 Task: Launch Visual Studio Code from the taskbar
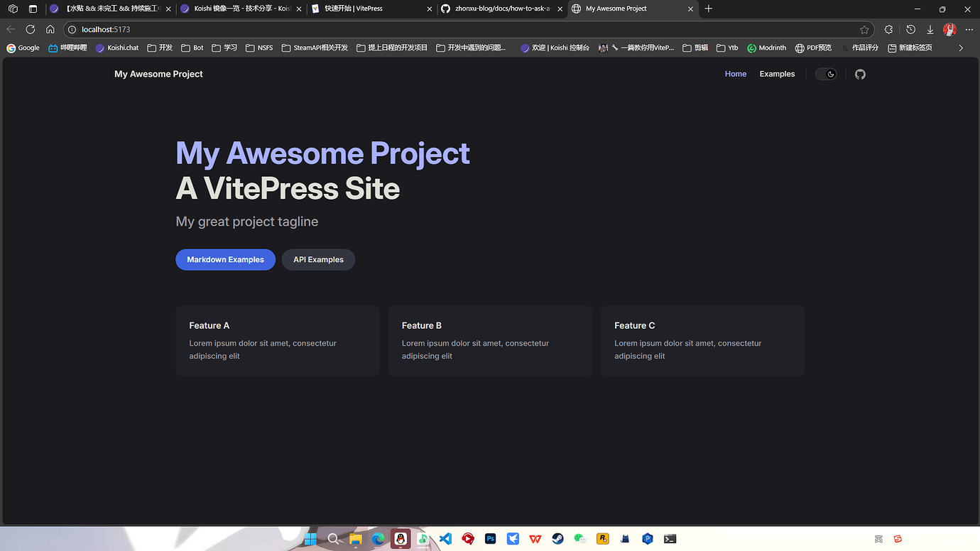coord(445,538)
